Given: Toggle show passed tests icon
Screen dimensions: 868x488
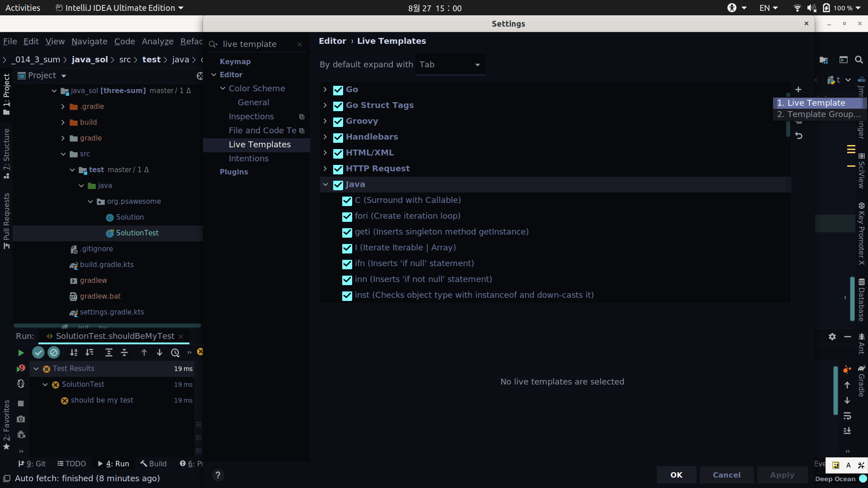Looking at the screenshot, I should pyautogui.click(x=38, y=352).
